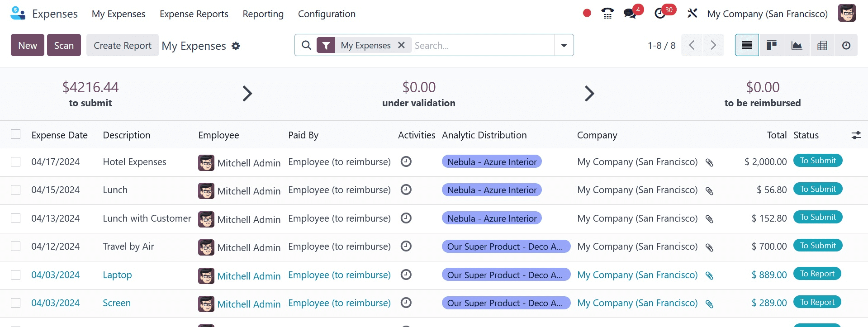
Task: Select the Hotel Expenses row checkbox
Action: pyautogui.click(x=16, y=162)
